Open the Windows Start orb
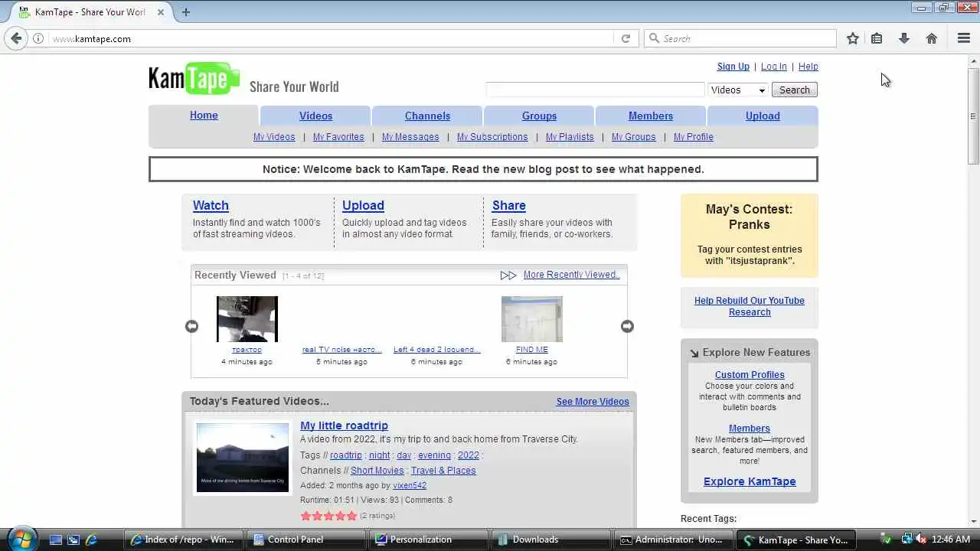 click(21, 538)
